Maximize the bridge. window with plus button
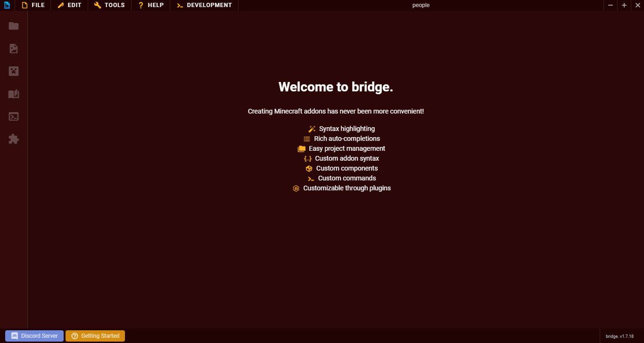Viewport: 644px width, 343px height. click(624, 5)
